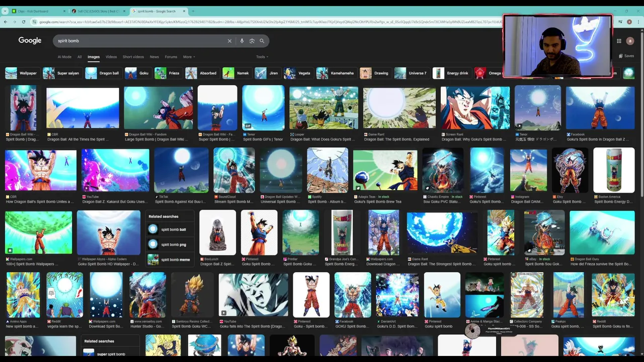Viewport: 644px width, 362px height.
Task: Switch to Forums results tab
Action: [171, 57]
